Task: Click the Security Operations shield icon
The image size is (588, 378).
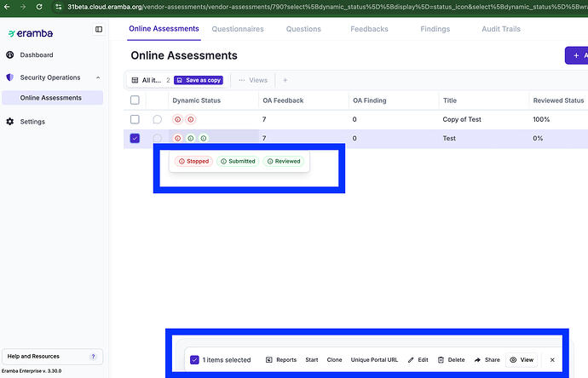Action: tap(10, 77)
